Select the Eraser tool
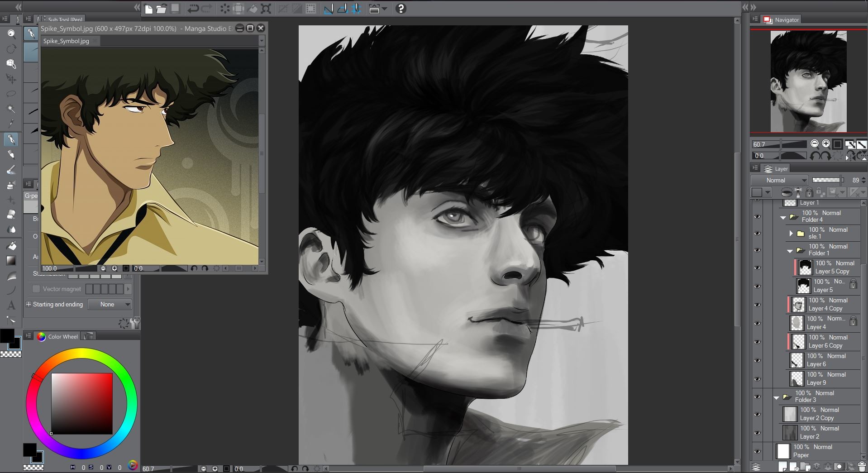 [11, 215]
